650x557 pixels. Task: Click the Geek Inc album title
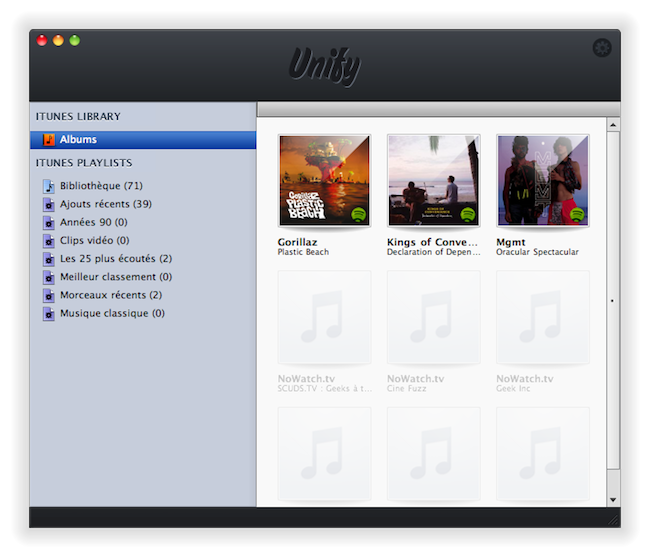tap(513, 389)
